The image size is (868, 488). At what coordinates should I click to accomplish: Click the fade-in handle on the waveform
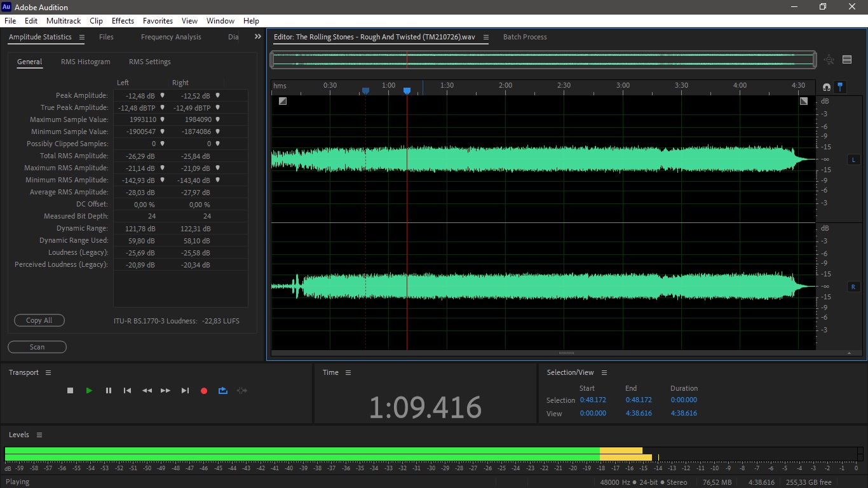click(283, 101)
